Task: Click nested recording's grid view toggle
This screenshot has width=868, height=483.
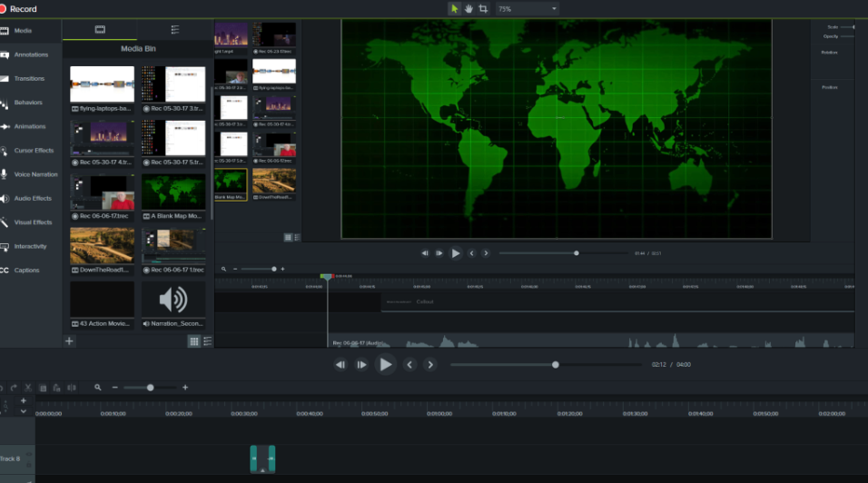Action: pos(288,237)
